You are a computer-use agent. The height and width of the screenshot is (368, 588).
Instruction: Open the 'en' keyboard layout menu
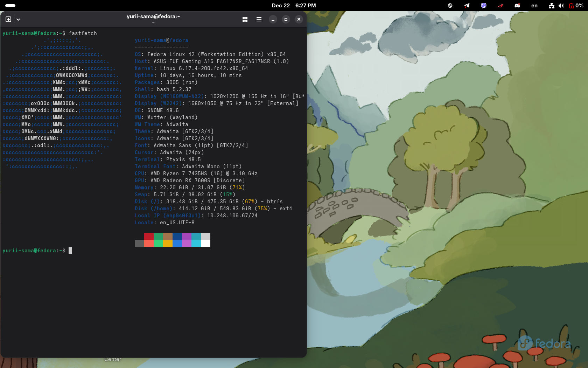pos(534,6)
